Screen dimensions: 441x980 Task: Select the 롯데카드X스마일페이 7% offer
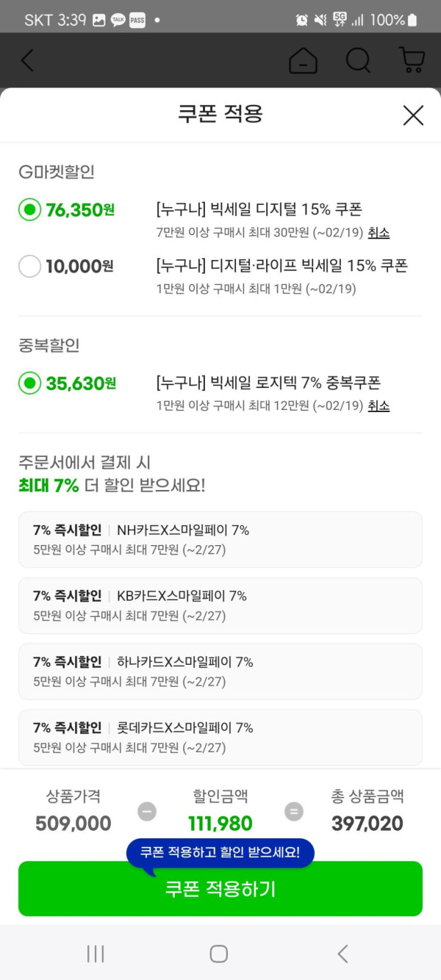pos(220,738)
